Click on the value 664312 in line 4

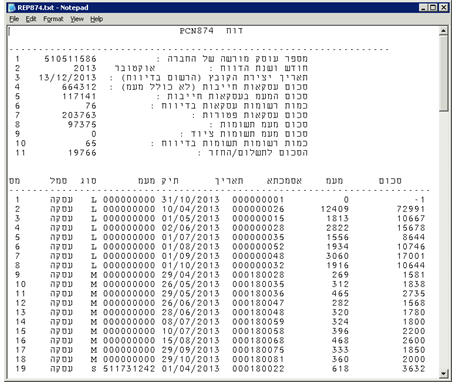79,87
